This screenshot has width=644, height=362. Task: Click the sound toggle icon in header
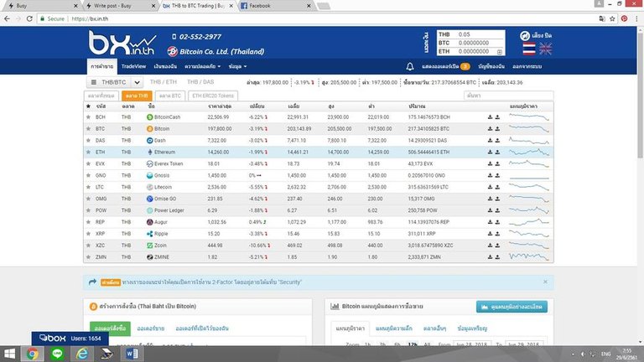tap(524, 36)
